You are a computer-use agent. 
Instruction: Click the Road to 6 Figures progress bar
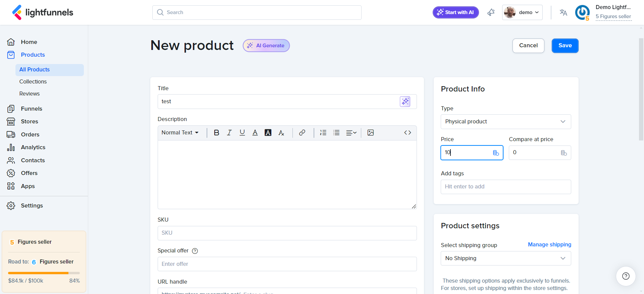(44, 273)
